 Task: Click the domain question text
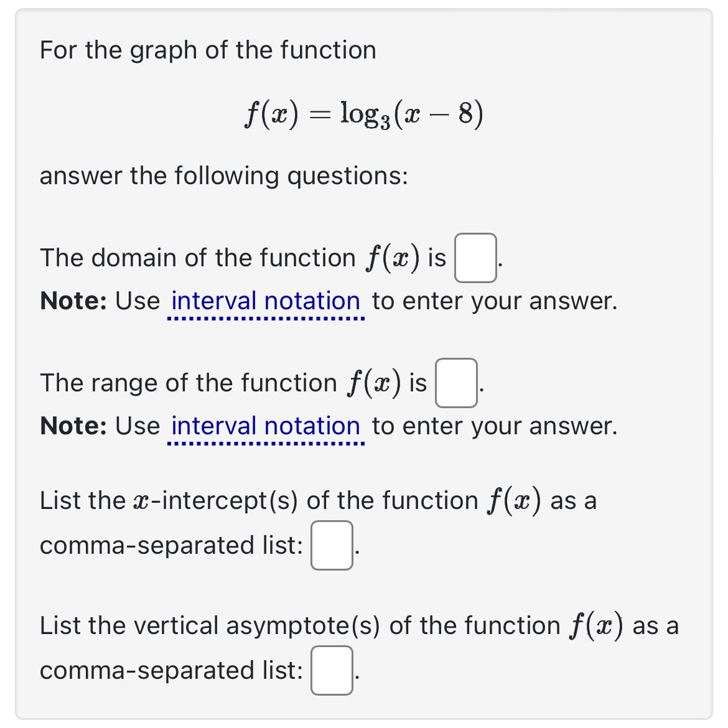pos(236,258)
